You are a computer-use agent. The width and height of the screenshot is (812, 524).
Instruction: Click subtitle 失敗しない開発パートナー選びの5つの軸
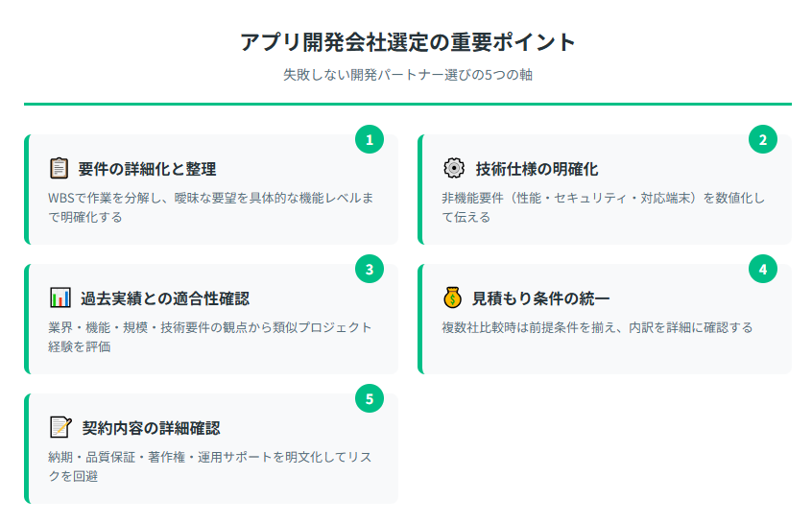[408, 75]
